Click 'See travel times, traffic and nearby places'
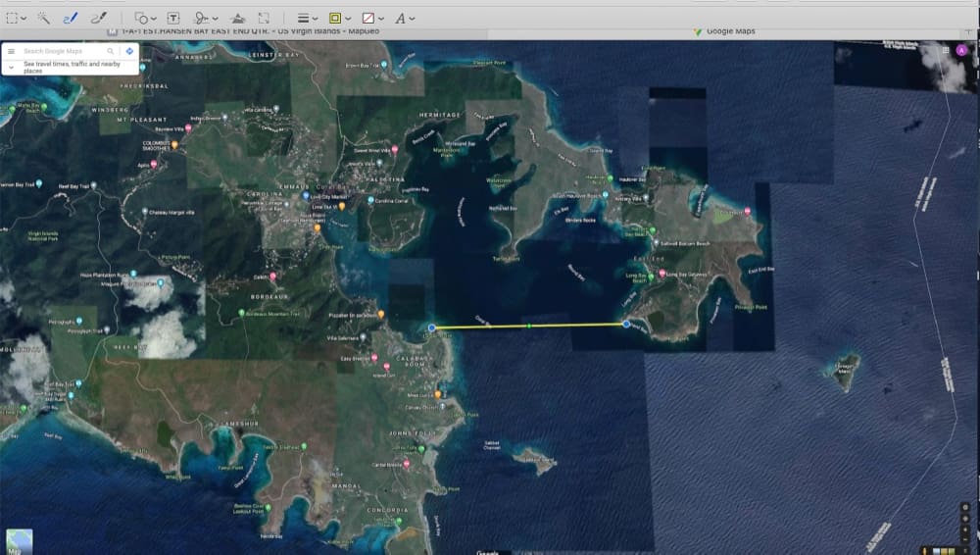Viewport: 980px width, 555px height. (72, 67)
